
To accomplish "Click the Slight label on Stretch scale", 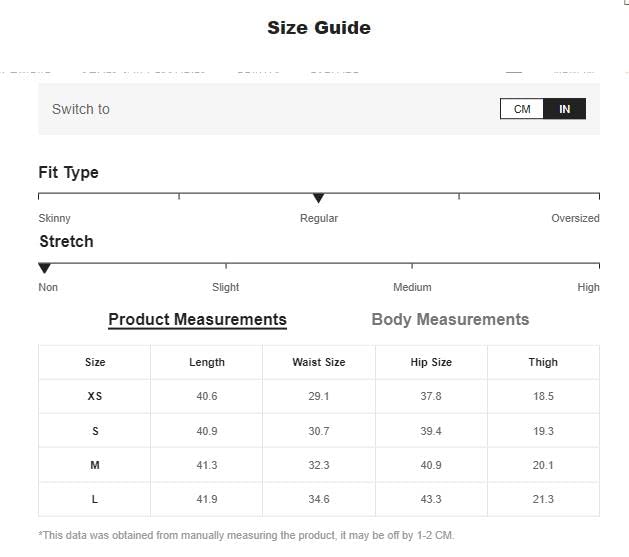I will click(225, 287).
